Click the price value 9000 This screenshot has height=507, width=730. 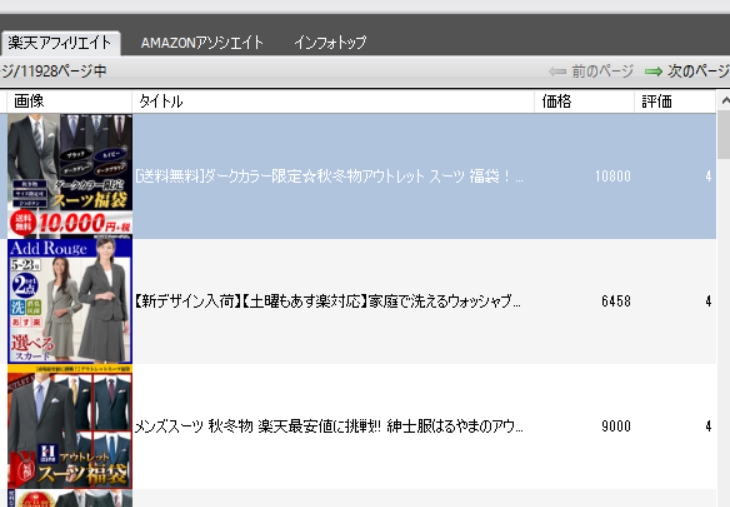pos(616,426)
